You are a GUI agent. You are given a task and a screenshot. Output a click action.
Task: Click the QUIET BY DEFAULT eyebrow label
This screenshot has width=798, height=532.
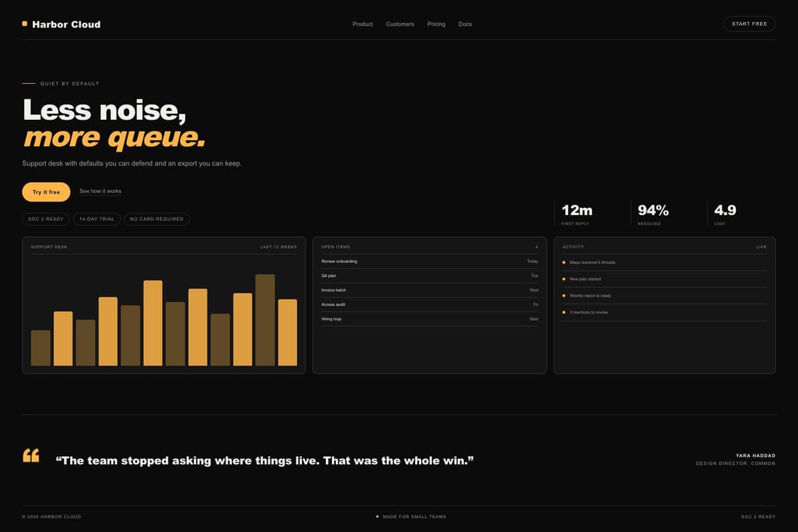[70, 84]
